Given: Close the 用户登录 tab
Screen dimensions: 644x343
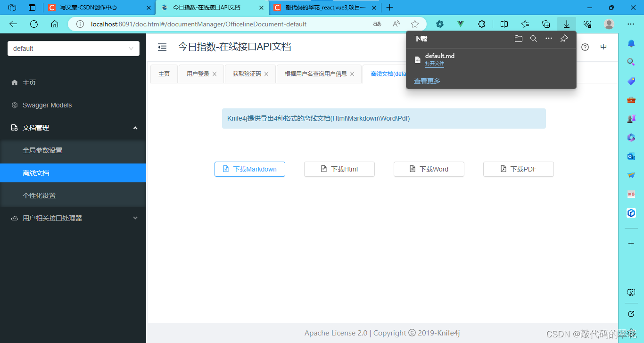Looking at the screenshot, I should 215,74.
